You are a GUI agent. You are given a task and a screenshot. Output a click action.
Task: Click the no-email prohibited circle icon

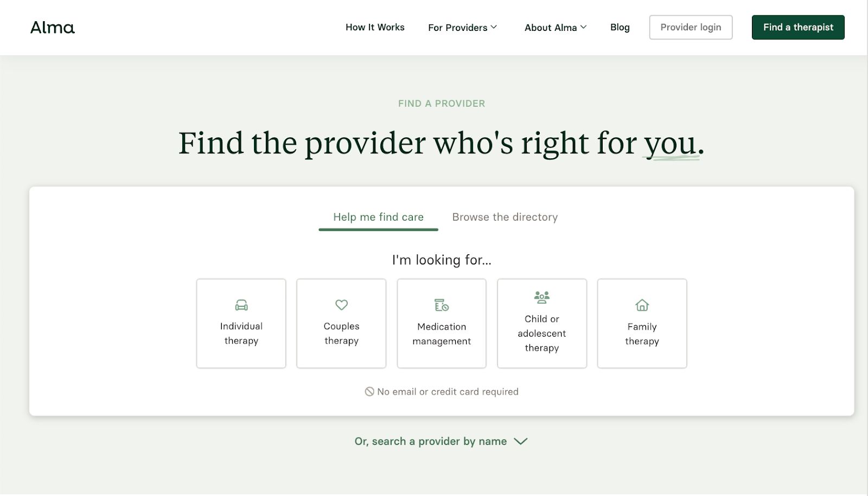[368, 391]
